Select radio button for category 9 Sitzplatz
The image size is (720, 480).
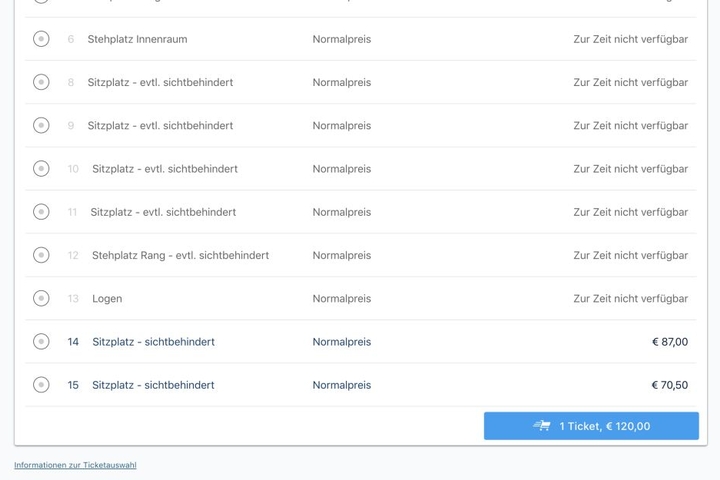click(x=41, y=125)
